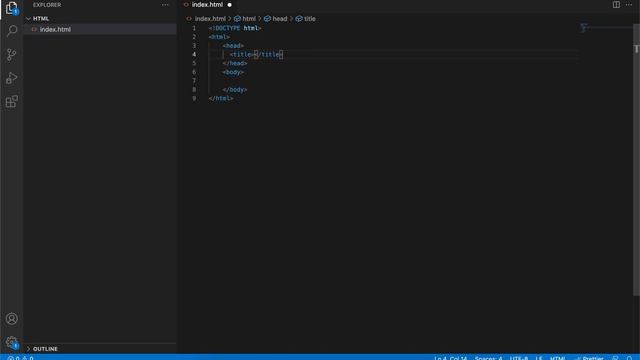Open the Explorer view in activity bar
Screen dimensions: 640x360
click(11, 8)
